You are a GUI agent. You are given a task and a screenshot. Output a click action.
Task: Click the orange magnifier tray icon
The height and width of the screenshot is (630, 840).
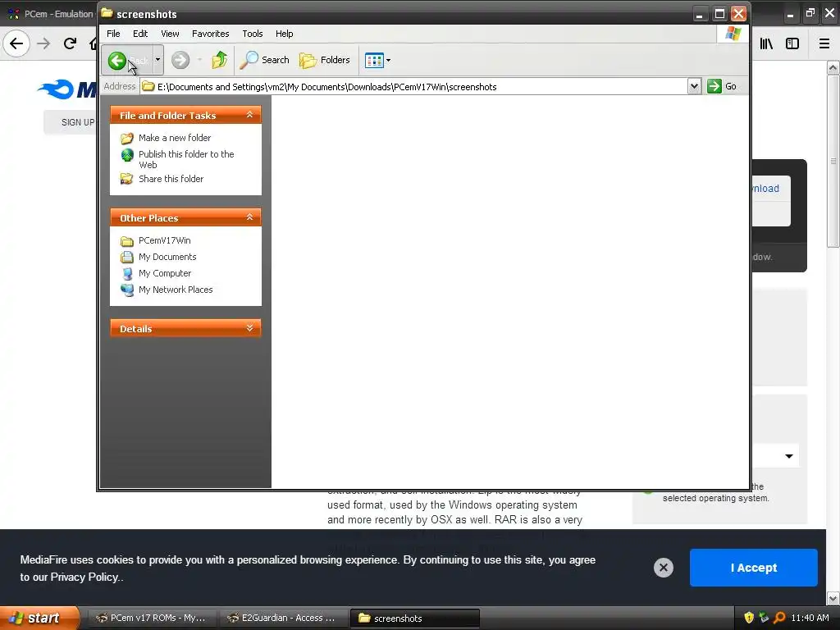(x=779, y=618)
